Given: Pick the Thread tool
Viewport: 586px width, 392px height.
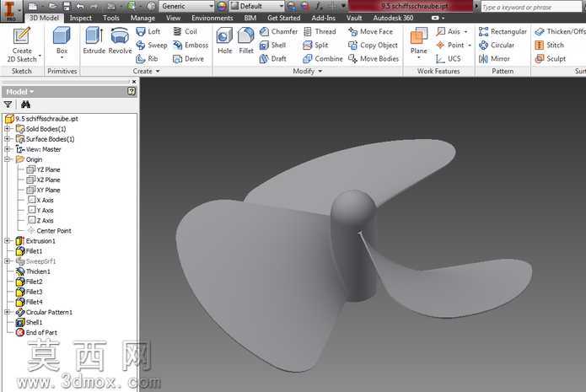Looking at the screenshot, I should pos(320,32).
